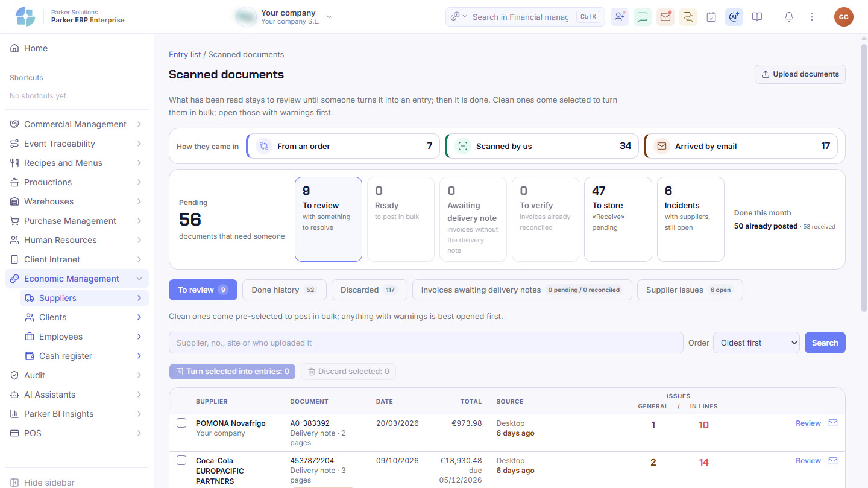Open Supplier issues tab
Screen dimensions: 868x488
[690, 290]
